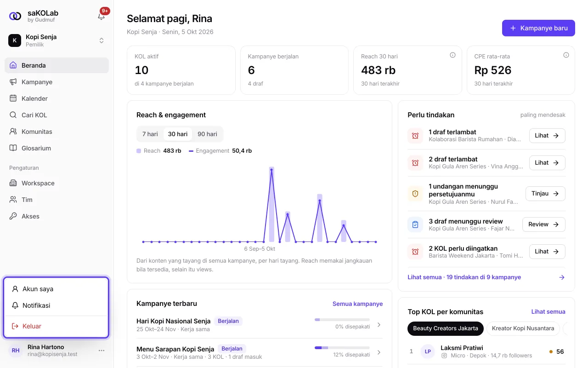Click the alarm icon beside 1 draf terlambat

pyautogui.click(x=415, y=136)
